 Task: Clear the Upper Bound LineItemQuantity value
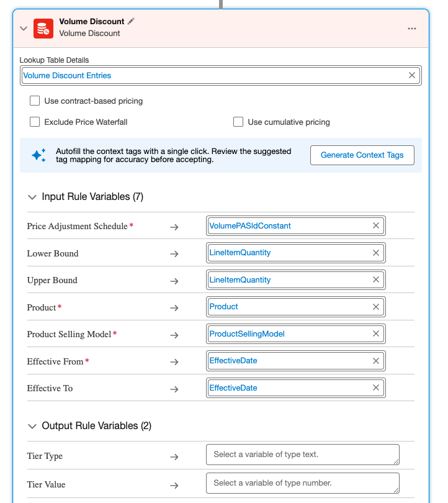[x=376, y=279]
